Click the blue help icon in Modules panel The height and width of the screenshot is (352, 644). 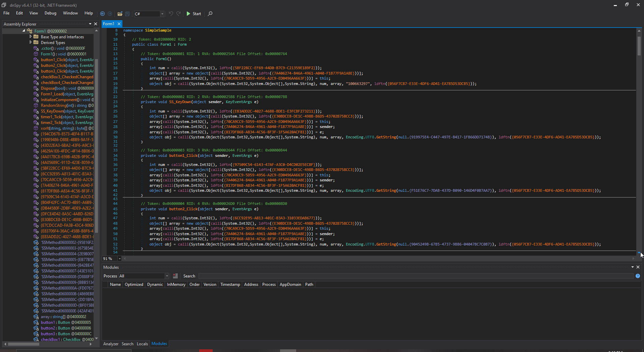pos(638,276)
